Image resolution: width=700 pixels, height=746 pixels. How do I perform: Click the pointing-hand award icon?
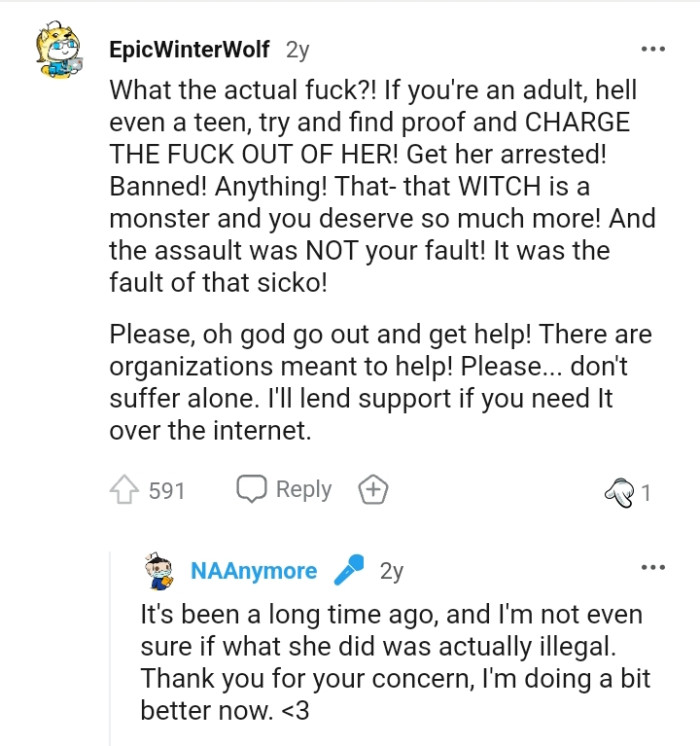pyautogui.click(x=619, y=492)
